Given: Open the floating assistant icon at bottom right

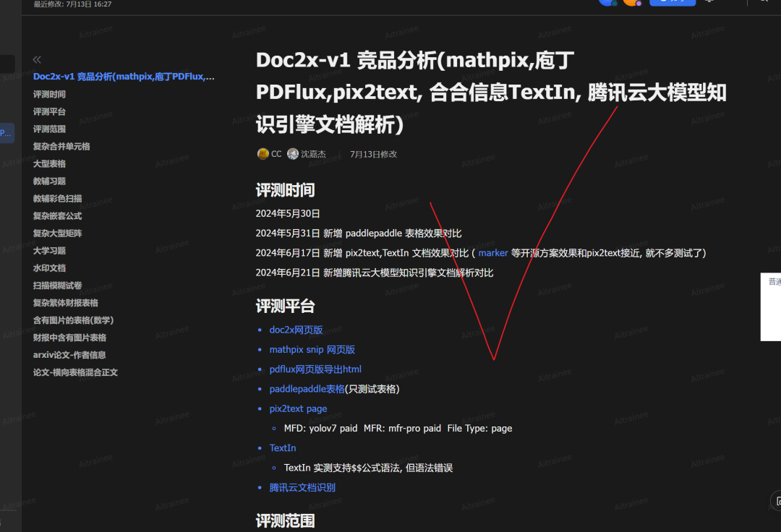Looking at the screenshot, I should click(776, 501).
